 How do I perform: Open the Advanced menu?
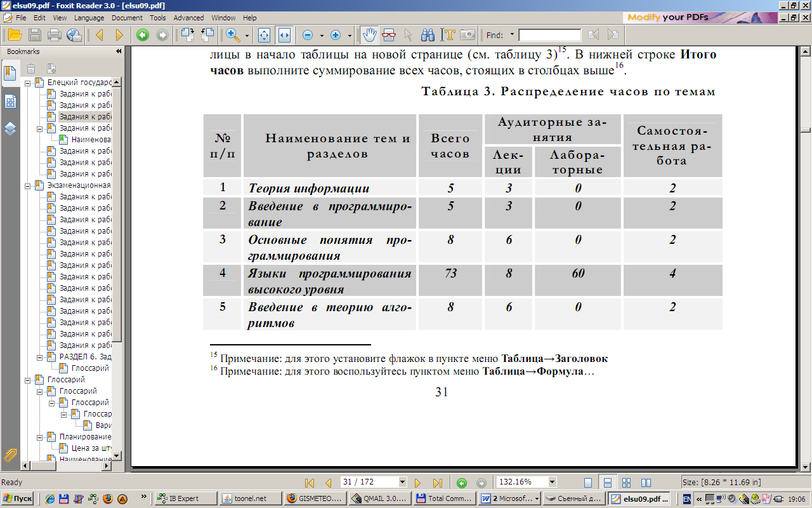point(188,18)
